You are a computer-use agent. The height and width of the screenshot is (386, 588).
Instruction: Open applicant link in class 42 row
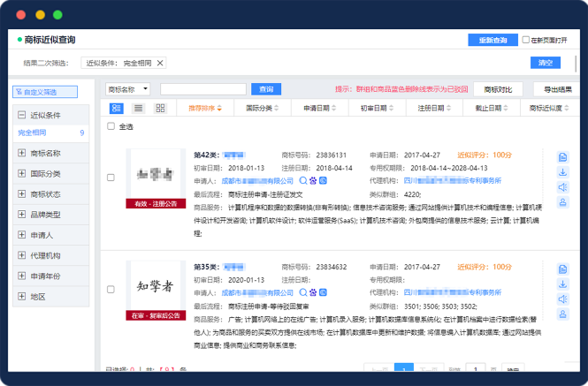point(257,181)
